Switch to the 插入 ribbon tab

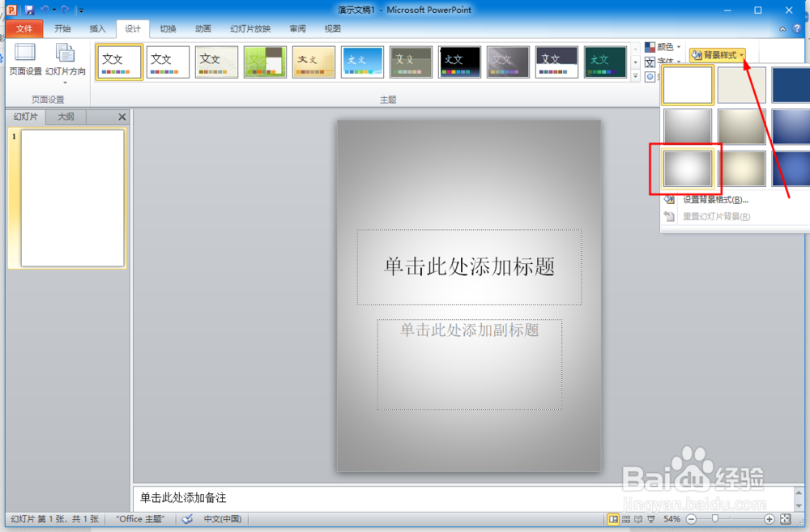97,28
